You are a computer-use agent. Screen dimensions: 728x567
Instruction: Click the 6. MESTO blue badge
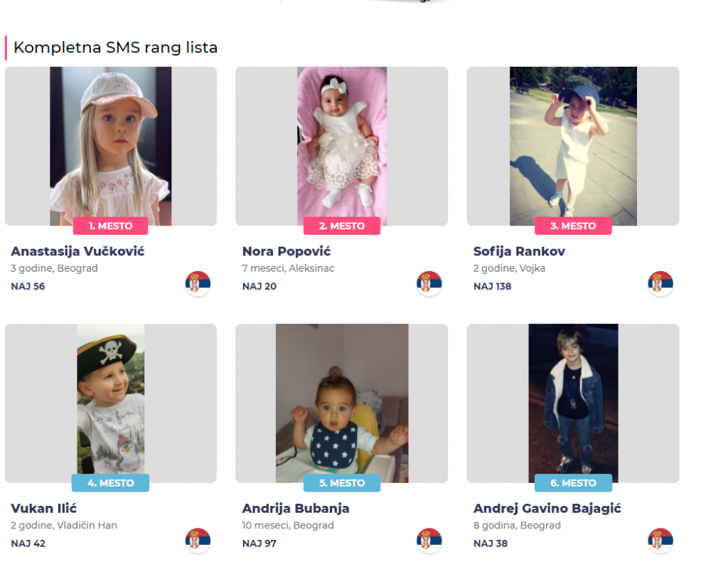(573, 483)
